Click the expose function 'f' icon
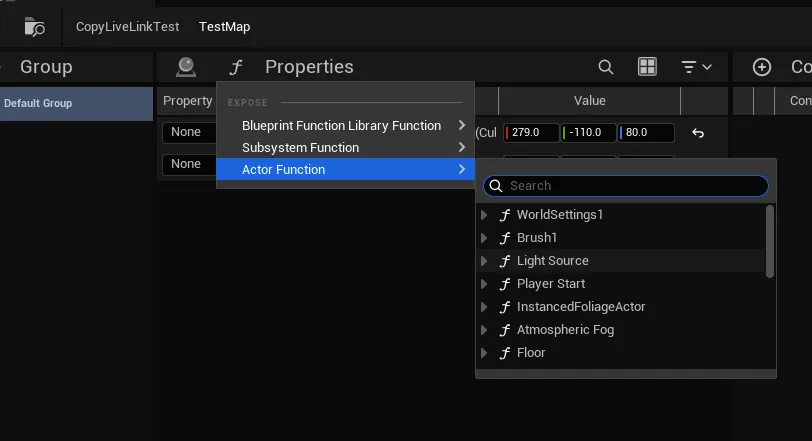Image resolution: width=812 pixels, height=441 pixels. tap(236, 67)
